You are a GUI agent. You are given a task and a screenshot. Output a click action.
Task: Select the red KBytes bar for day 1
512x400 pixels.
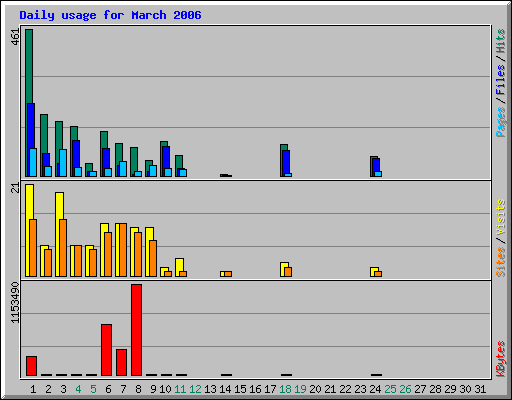tap(31, 366)
